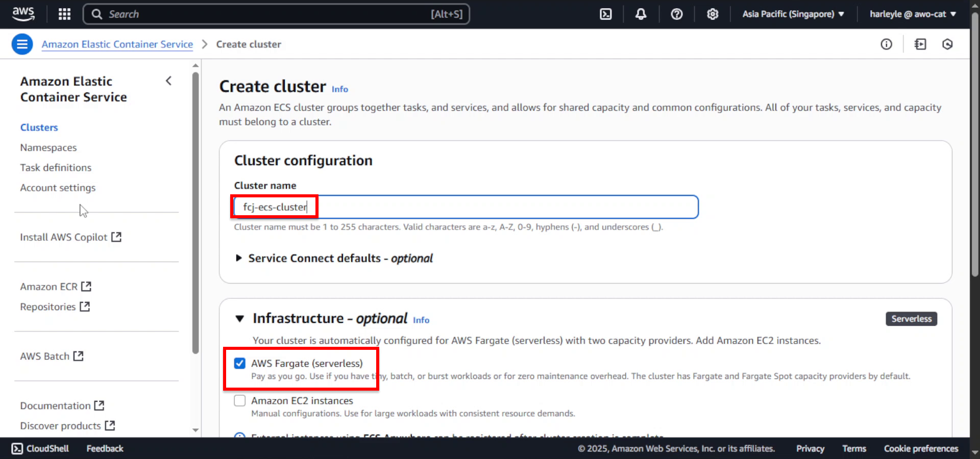980x459 pixels.
Task: Click the Serverless badge
Action: tap(911, 319)
